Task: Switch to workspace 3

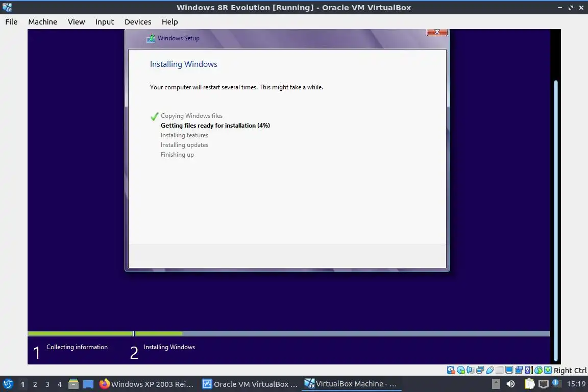Action: pyautogui.click(x=47, y=384)
